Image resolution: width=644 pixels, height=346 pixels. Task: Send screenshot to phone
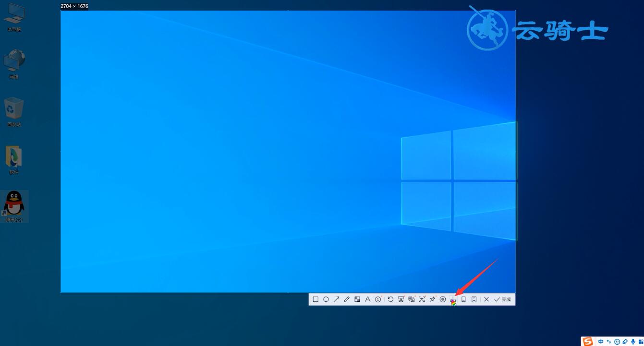coord(463,299)
